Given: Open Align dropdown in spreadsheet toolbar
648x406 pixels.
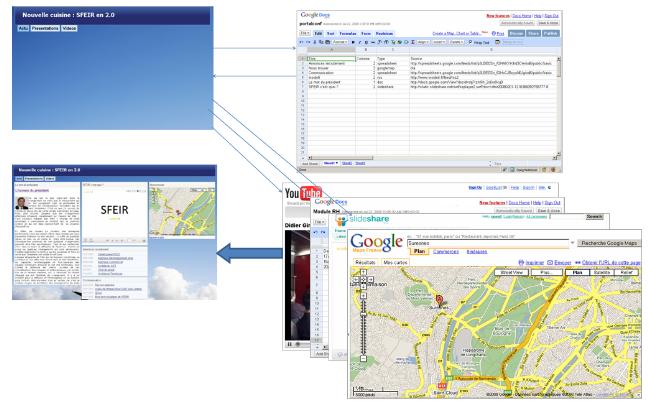Looking at the screenshot, I should point(423,42).
